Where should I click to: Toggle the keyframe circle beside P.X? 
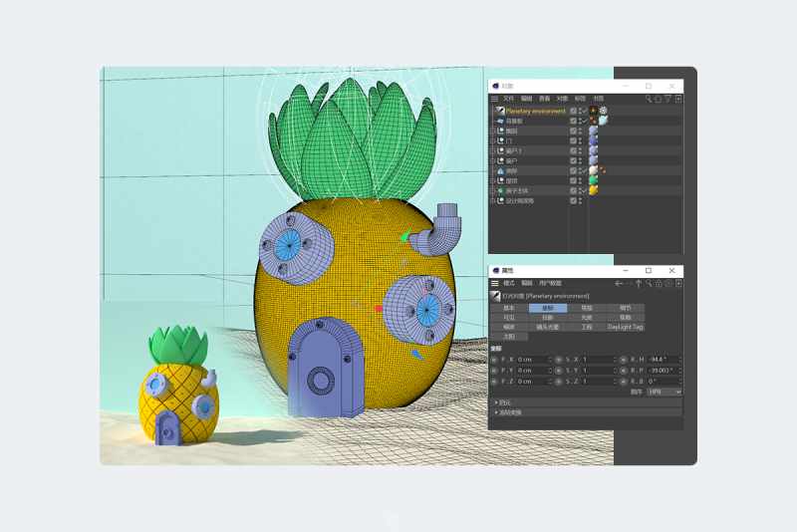(x=494, y=360)
